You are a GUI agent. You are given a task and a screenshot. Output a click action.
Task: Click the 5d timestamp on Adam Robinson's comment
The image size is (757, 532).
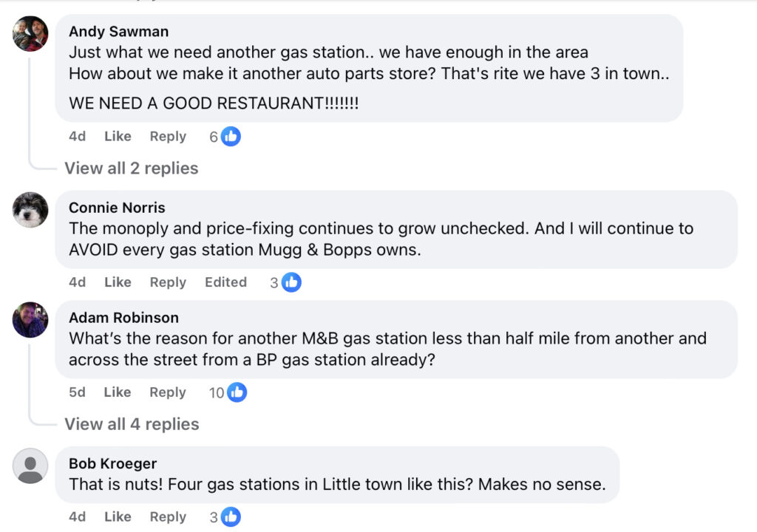78,392
